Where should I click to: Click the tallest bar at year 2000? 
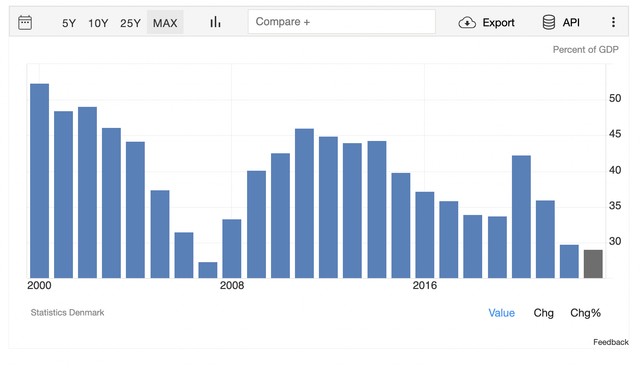[x=40, y=181]
